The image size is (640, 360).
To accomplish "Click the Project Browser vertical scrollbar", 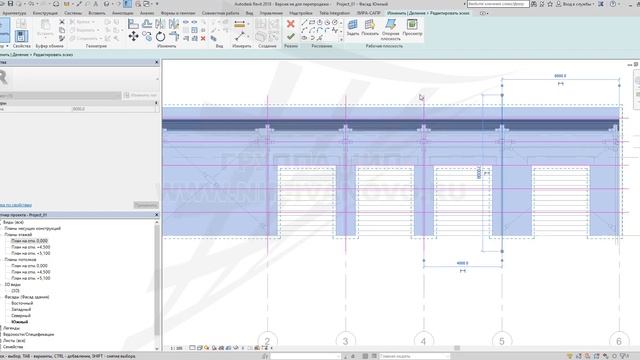I will coord(157,286).
